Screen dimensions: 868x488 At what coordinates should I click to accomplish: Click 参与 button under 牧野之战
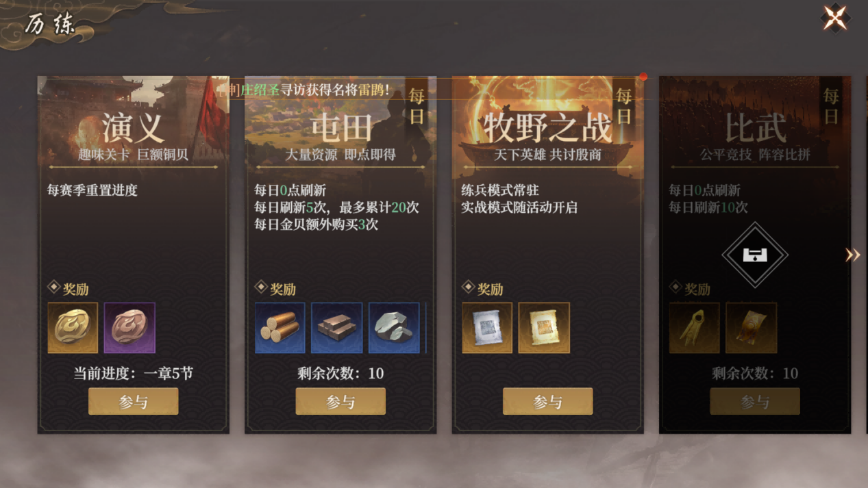548,401
